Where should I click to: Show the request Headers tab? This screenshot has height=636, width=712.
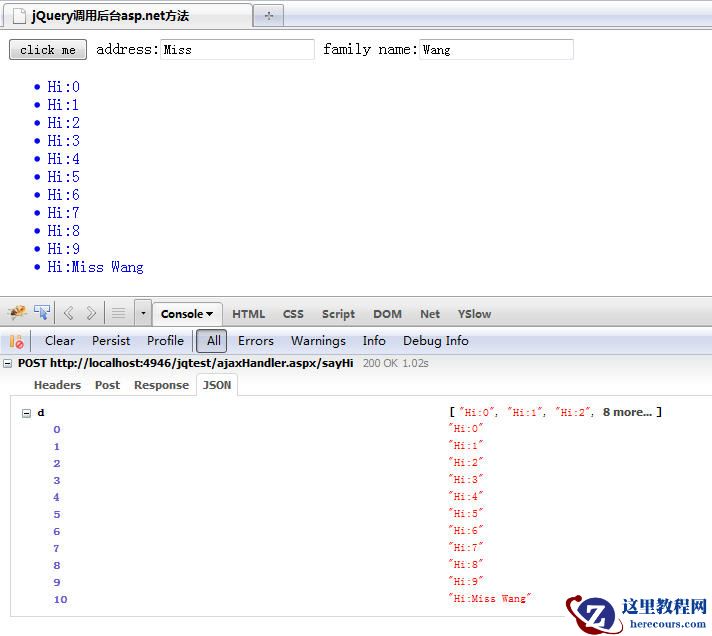click(57, 385)
